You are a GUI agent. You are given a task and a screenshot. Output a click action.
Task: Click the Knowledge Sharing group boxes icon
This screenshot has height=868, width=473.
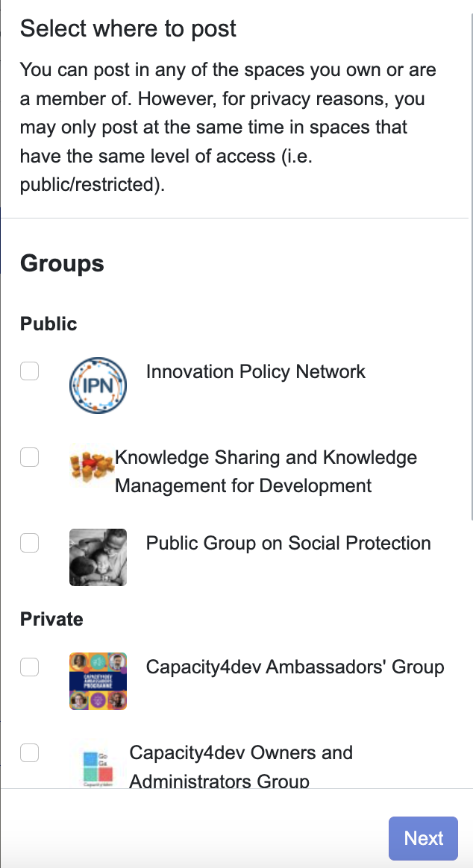click(x=91, y=465)
